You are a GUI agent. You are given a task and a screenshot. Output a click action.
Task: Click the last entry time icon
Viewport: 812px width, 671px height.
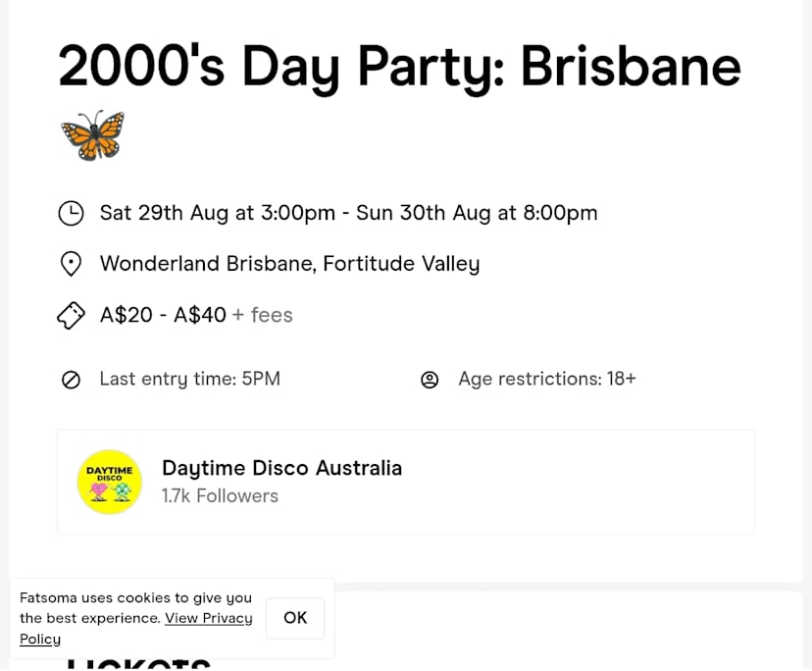pos(71,380)
